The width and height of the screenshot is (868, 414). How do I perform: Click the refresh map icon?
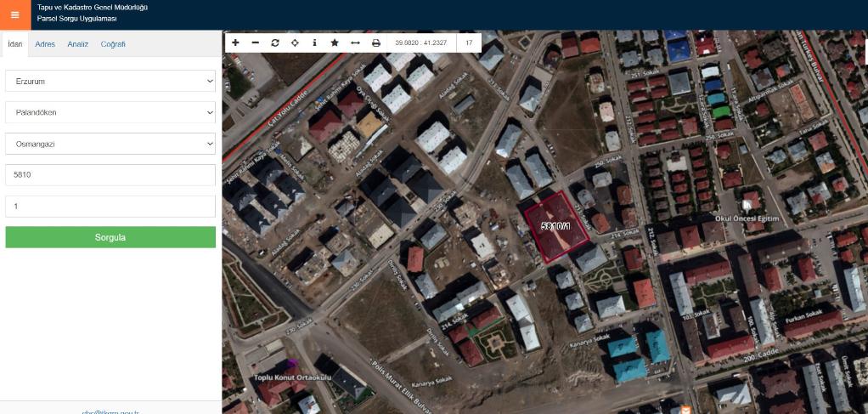(x=275, y=43)
